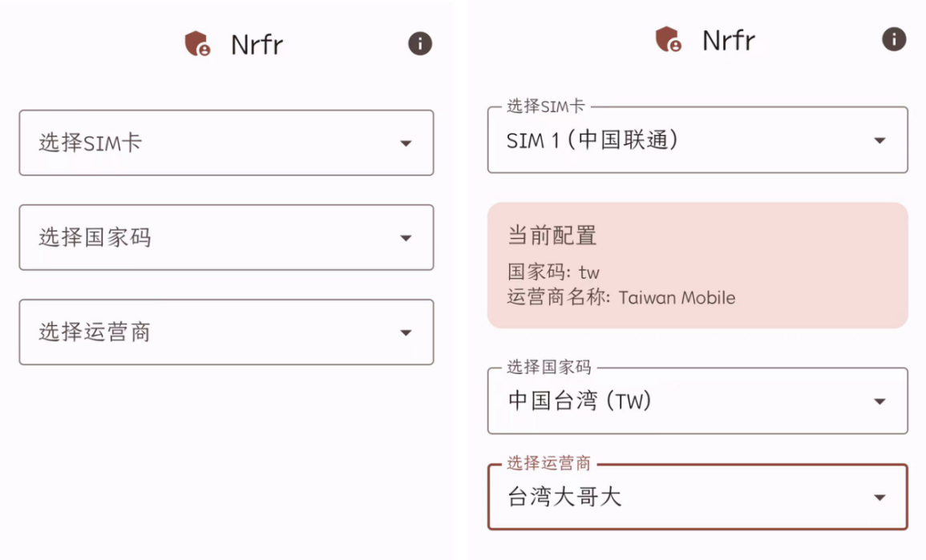Tap the info icon above the 当前配置 screen

894,39
